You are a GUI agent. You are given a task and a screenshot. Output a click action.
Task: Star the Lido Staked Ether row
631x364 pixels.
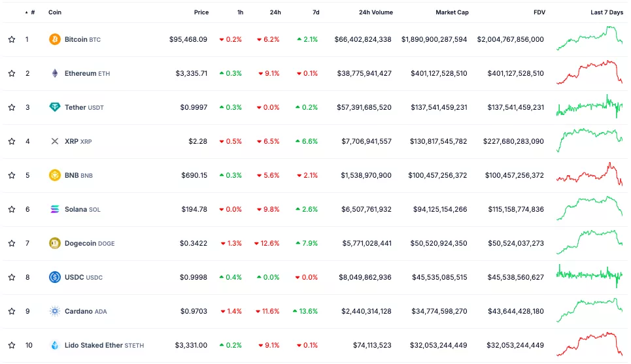12,345
